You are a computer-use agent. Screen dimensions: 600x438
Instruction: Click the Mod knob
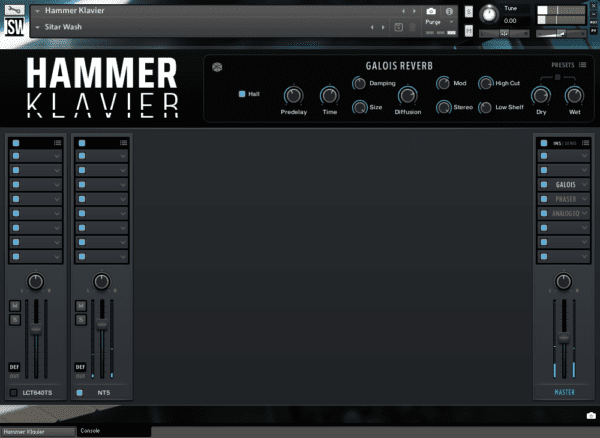click(443, 83)
